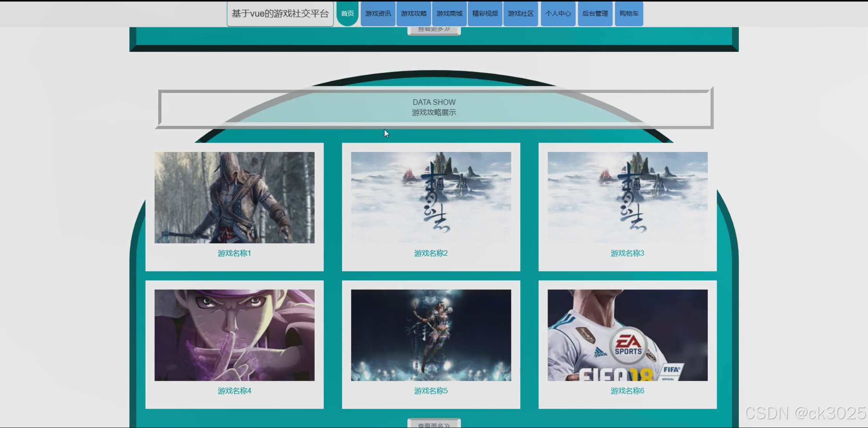
Task: Open the 购物车 shopping cart
Action: coord(629,13)
